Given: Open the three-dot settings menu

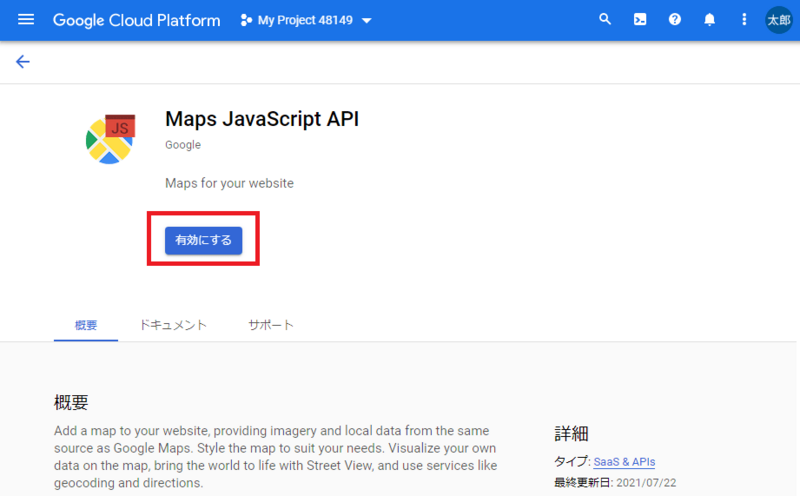Looking at the screenshot, I should tap(744, 20).
